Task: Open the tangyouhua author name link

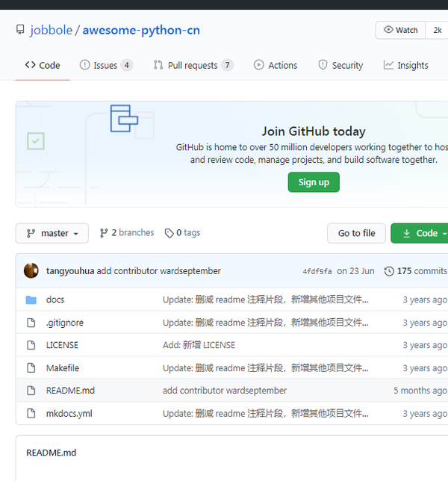Action: [70, 271]
